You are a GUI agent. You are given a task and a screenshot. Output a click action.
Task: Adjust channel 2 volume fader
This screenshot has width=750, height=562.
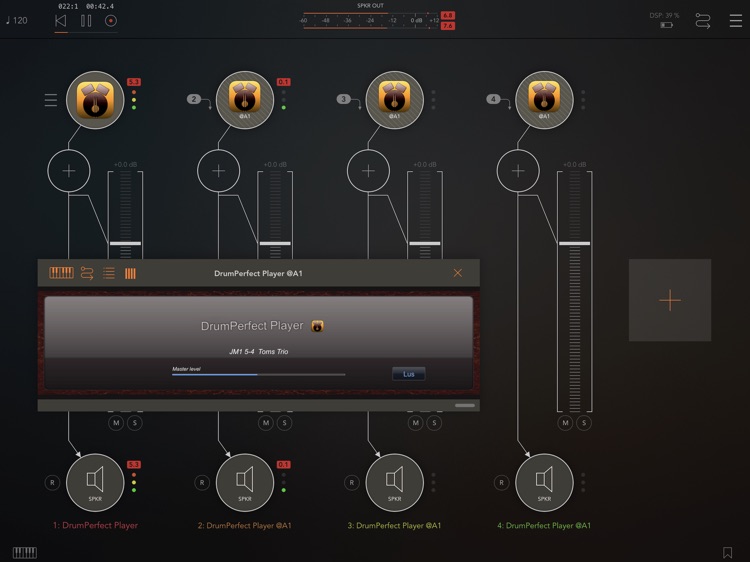point(275,243)
